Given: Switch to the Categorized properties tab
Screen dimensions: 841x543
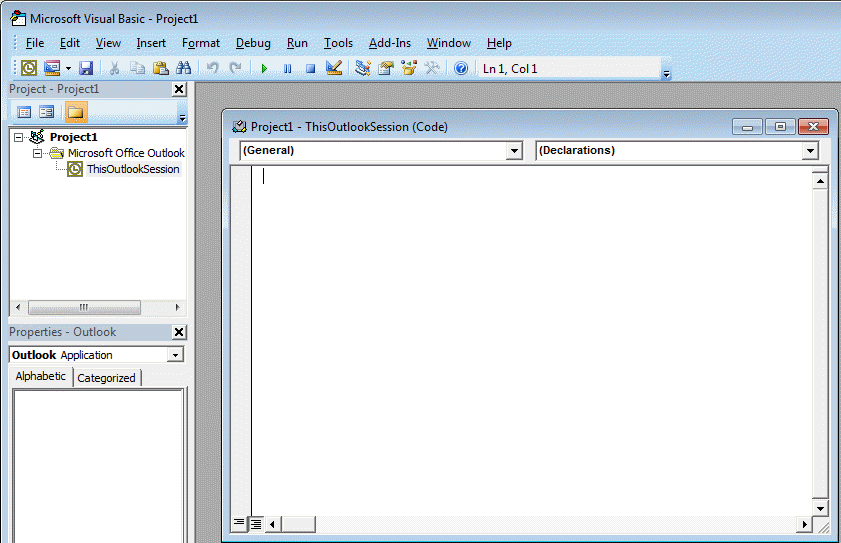Looking at the screenshot, I should point(106,378).
